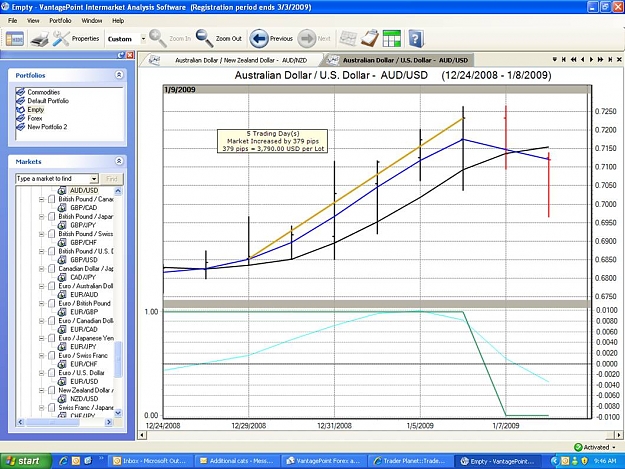Step chart left one bar arrow

(582, 59)
